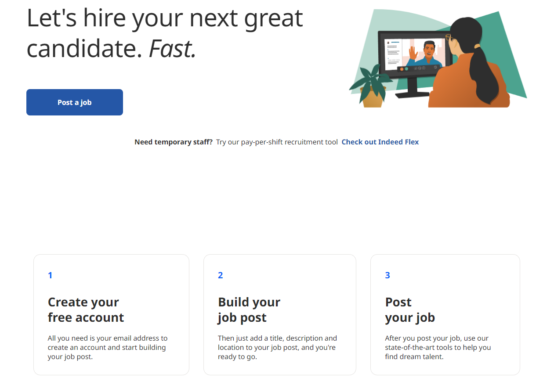Select the Create your free account heading

[86, 309]
